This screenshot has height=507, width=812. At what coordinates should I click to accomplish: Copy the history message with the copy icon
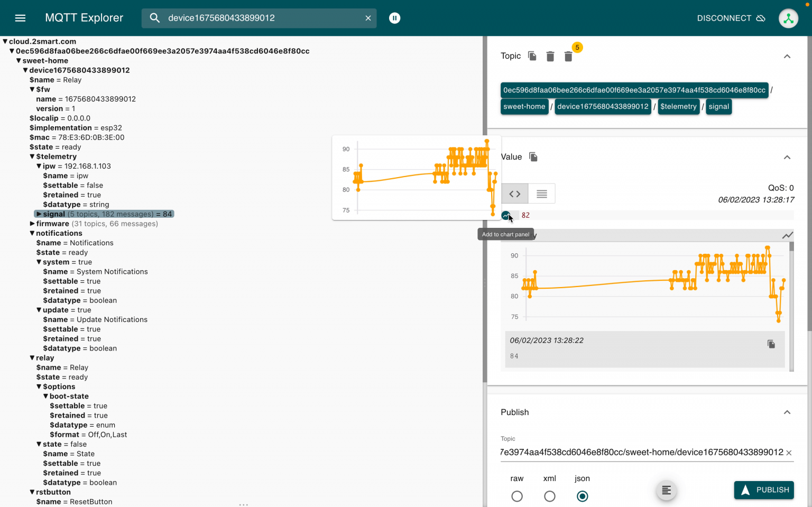click(x=771, y=344)
